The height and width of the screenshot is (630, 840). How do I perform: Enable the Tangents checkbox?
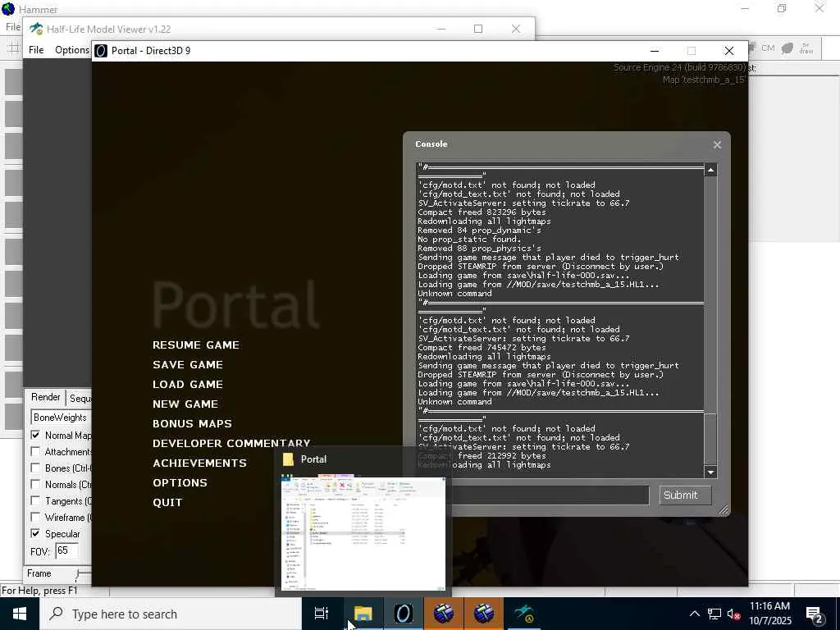(x=35, y=501)
